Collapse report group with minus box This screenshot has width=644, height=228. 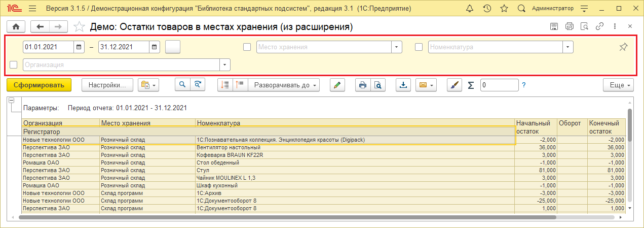[x=12, y=100]
